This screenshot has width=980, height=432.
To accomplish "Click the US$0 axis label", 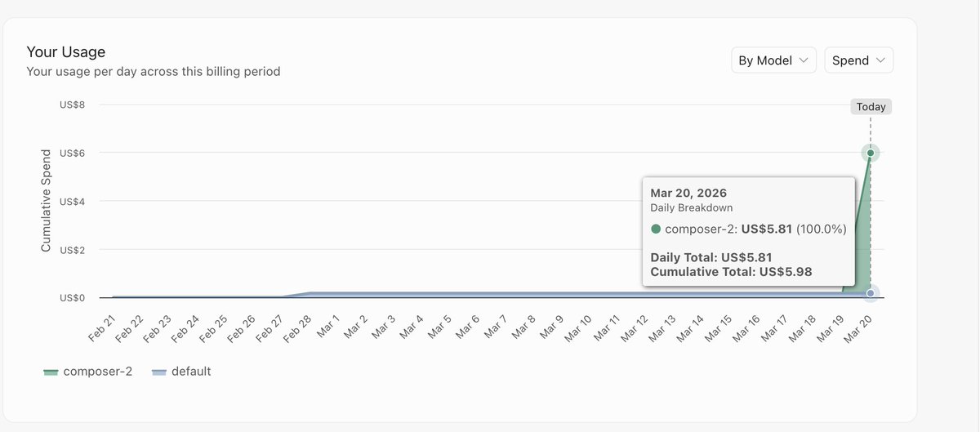I will [73, 298].
